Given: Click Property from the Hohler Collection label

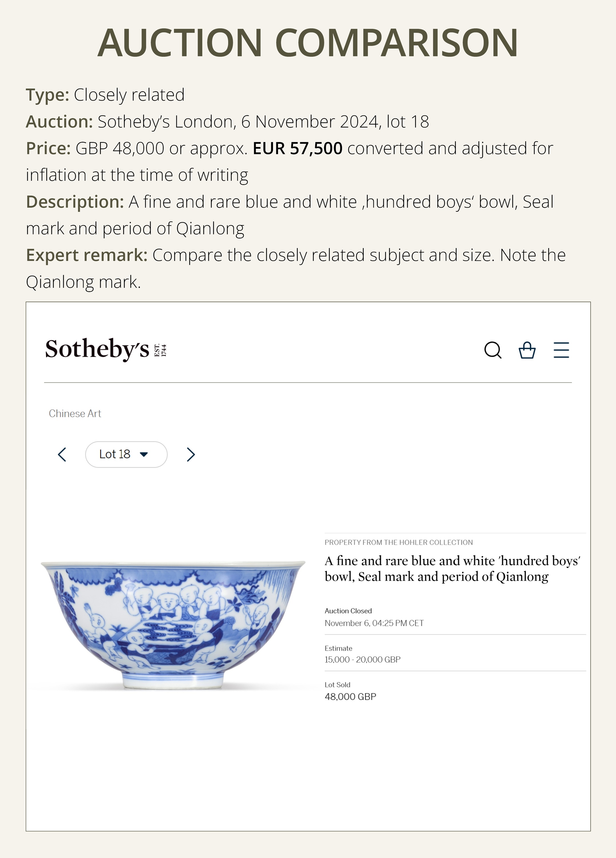Looking at the screenshot, I should 398,542.
